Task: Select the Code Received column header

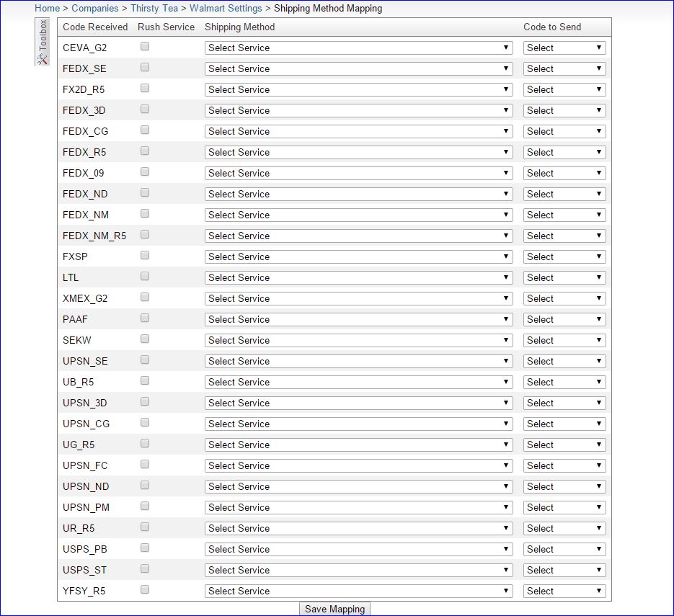Action: (95, 27)
